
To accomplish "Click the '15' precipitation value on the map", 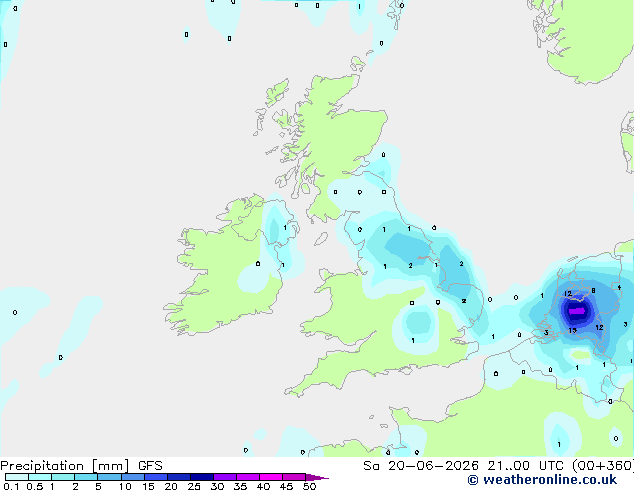I will [x=572, y=330].
